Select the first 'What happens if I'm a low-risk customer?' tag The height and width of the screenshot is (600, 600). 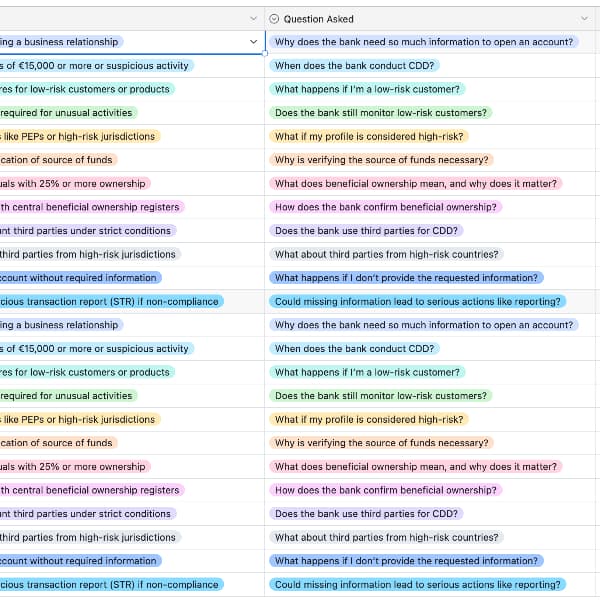[367, 89]
